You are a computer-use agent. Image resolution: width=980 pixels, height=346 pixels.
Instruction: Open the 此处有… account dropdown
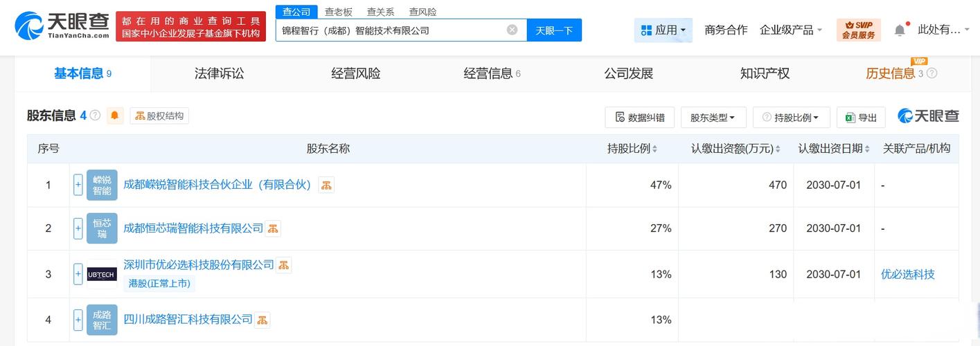click(945, 30)
